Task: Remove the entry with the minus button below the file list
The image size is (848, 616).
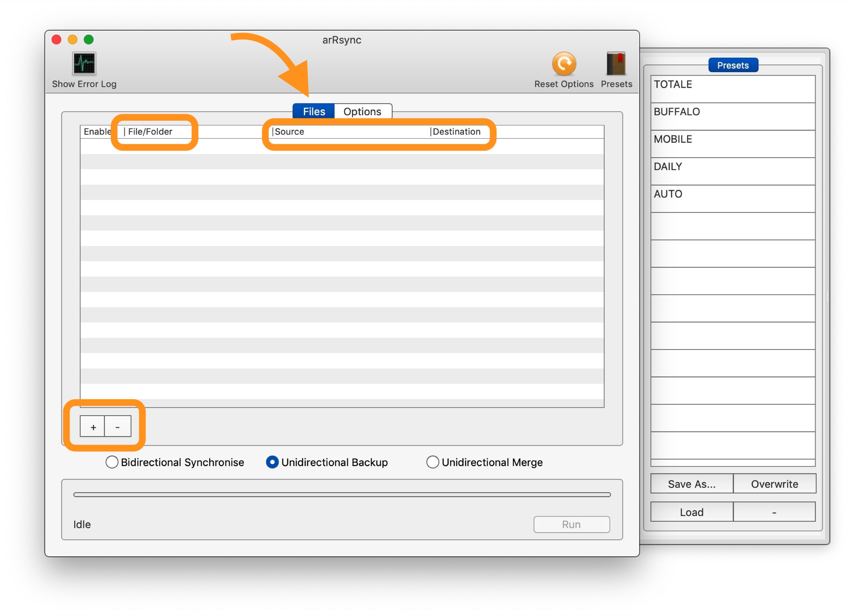Action: point(118,427)
